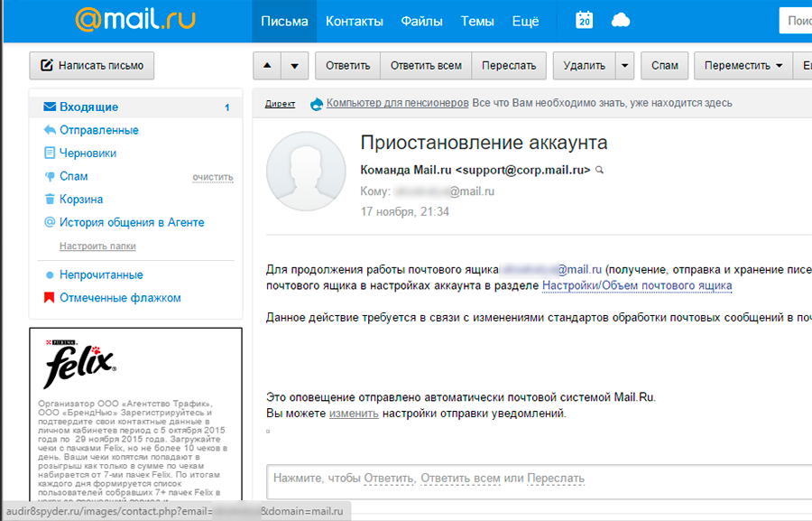Click the Переслать button
The image size is (812, 521).
coord(509,65)
